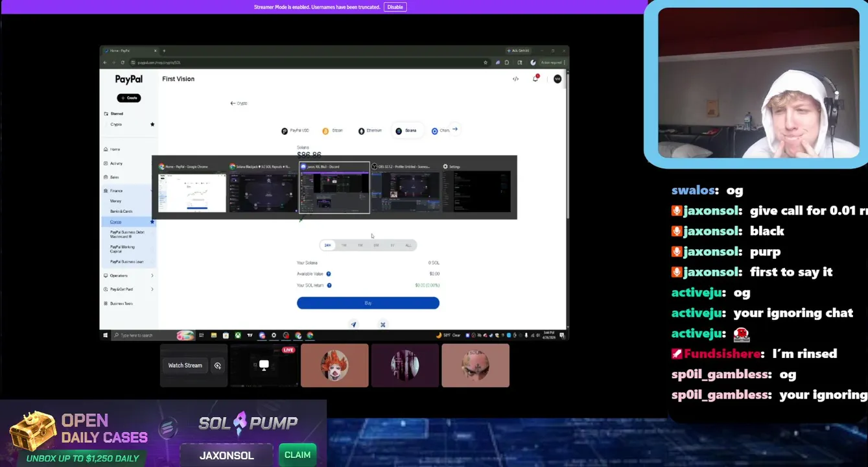This screenshot has height=467, width=868.
Task: Toggle the star beside Finance Crypto item
Action: (152, 222)
